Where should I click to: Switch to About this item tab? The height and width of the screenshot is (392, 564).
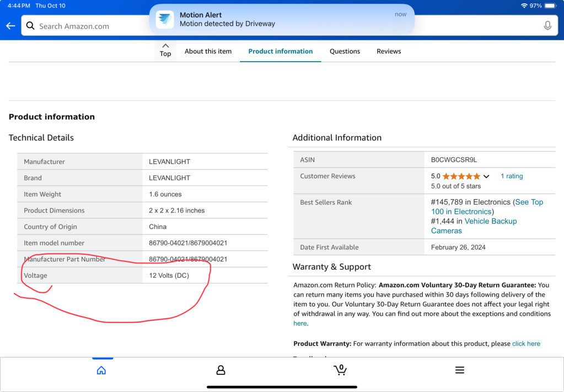point(208,51)
